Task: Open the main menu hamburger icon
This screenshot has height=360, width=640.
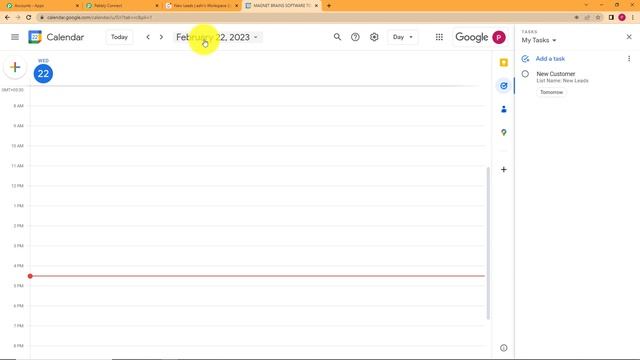Action: click(x=15, y=37)
